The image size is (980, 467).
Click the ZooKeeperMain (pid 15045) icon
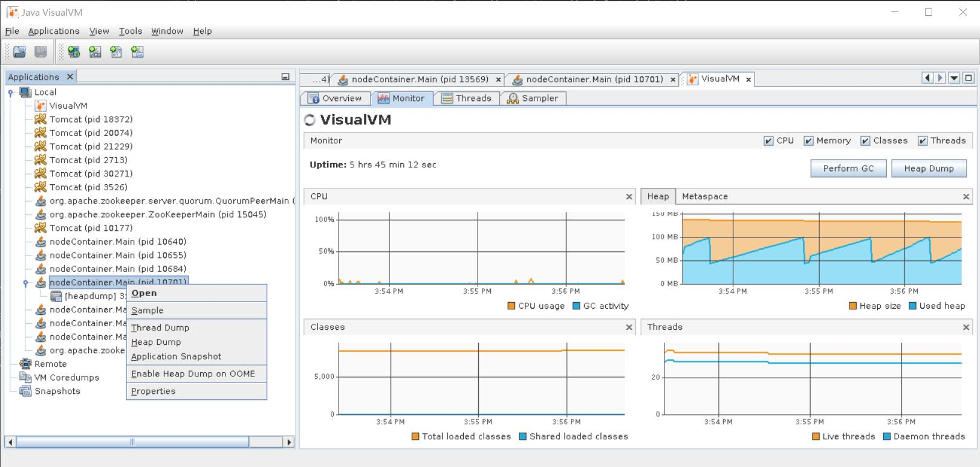(x=41, y=214)
